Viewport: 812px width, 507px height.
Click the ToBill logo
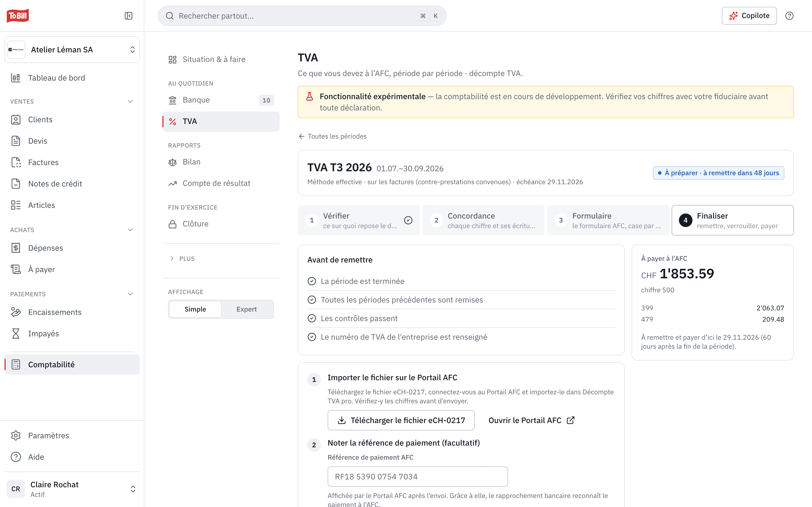click(18, 16)
